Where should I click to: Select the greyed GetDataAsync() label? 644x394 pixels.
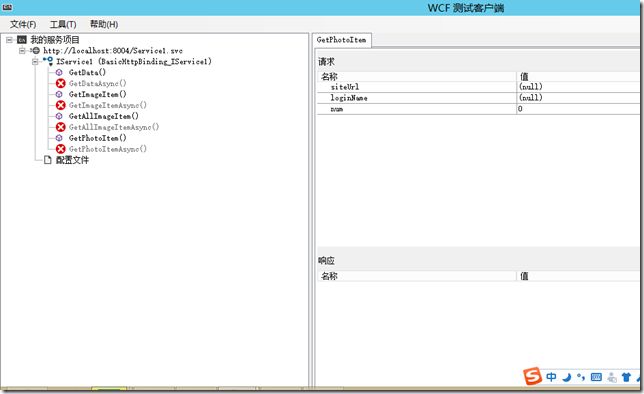pyautogui.click(x=97, y=83)
